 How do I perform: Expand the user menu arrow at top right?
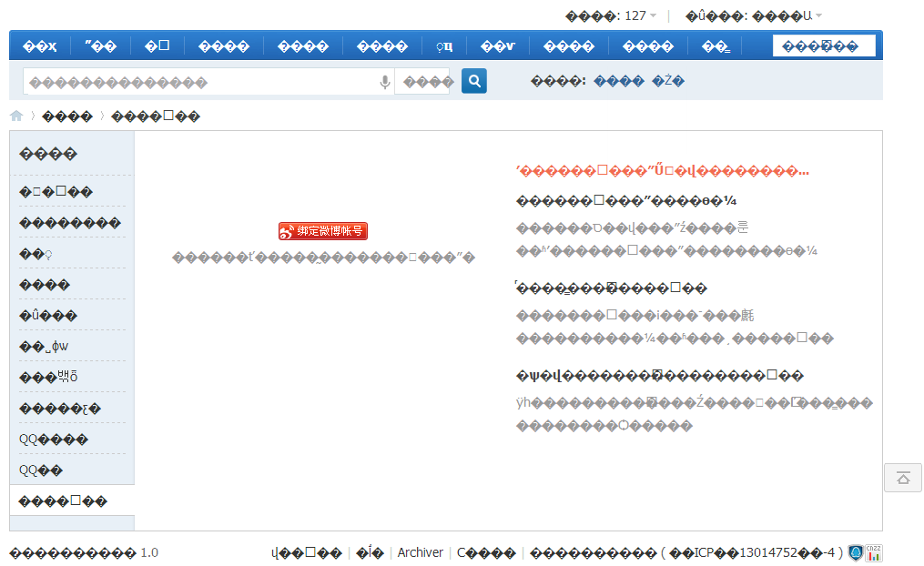[818, 15]
